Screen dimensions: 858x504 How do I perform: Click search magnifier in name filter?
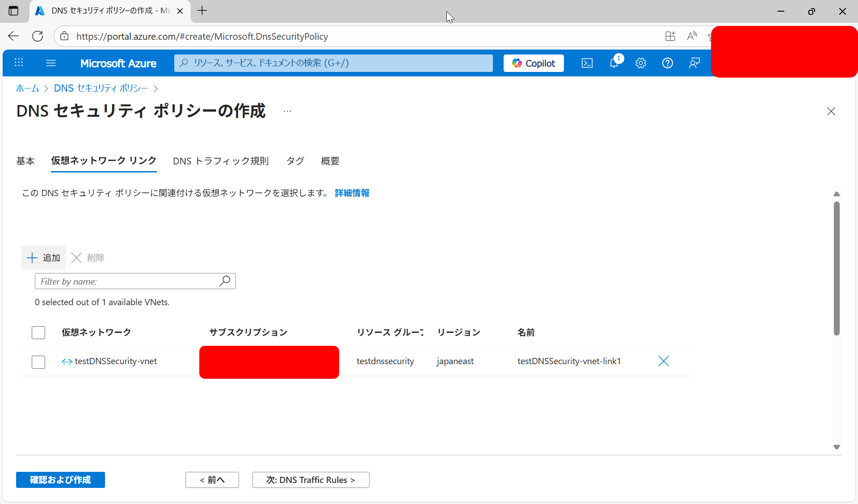point(225,281)
